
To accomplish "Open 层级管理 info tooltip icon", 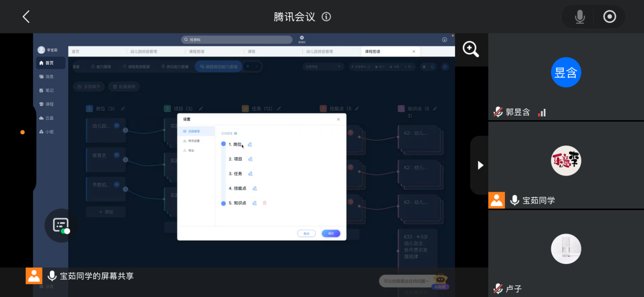I will (x=236, y=133).
